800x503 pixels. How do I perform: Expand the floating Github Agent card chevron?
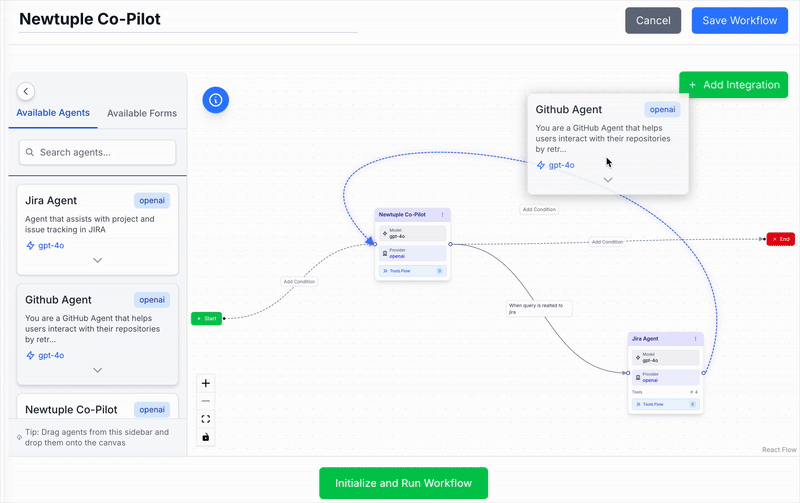(607, 180)
